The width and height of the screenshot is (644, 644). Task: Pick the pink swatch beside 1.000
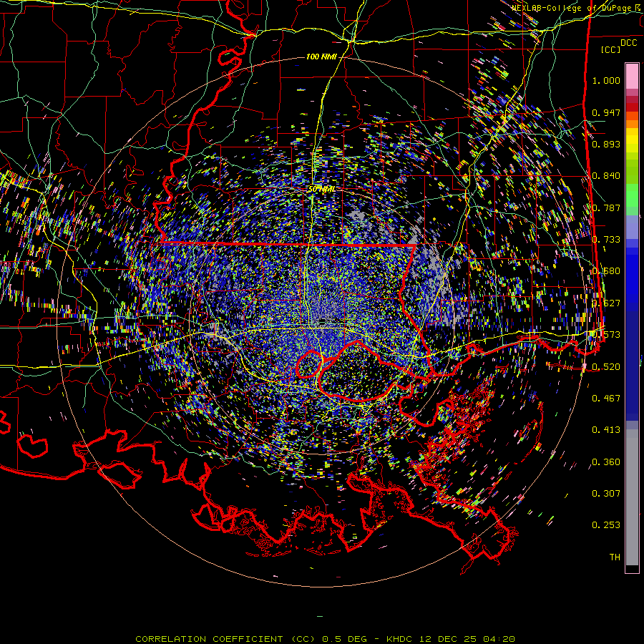click(632, 78)
